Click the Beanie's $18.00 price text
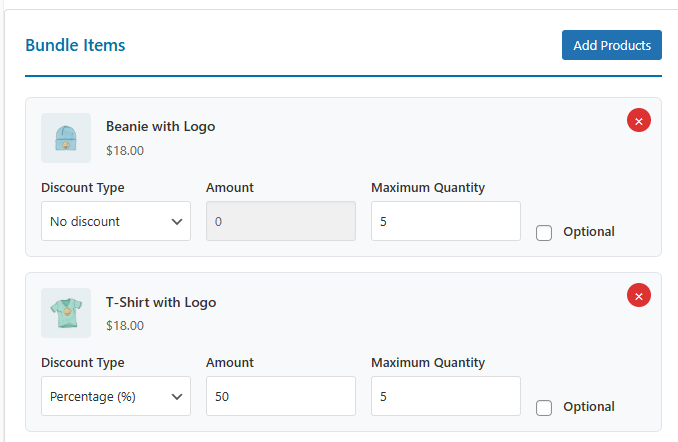Image resolution: width=678 pixels, height=442 pixels. pos(125,151)
